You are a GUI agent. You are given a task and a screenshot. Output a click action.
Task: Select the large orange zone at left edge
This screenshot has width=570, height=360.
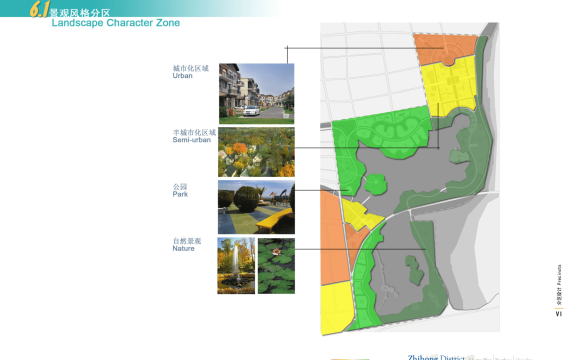pos(334,237)
